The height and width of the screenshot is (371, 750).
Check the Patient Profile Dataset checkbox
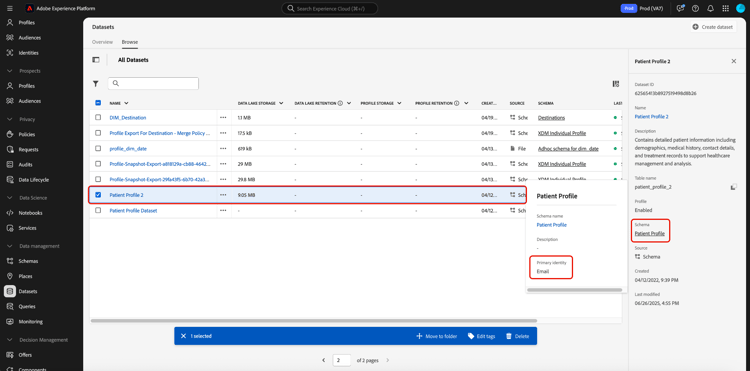point(98,210)
